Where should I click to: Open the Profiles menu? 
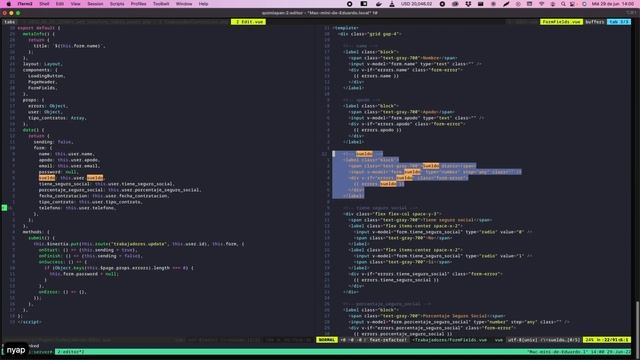138,4
